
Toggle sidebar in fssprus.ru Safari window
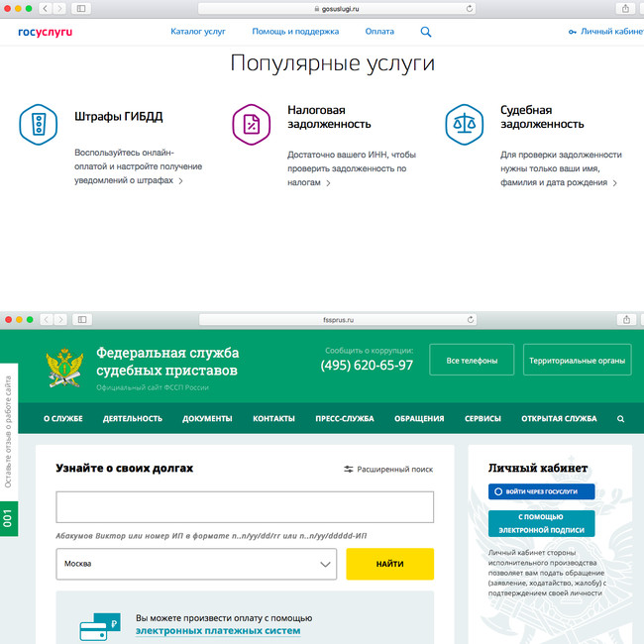pyautogui.click(x=82, y=320)
